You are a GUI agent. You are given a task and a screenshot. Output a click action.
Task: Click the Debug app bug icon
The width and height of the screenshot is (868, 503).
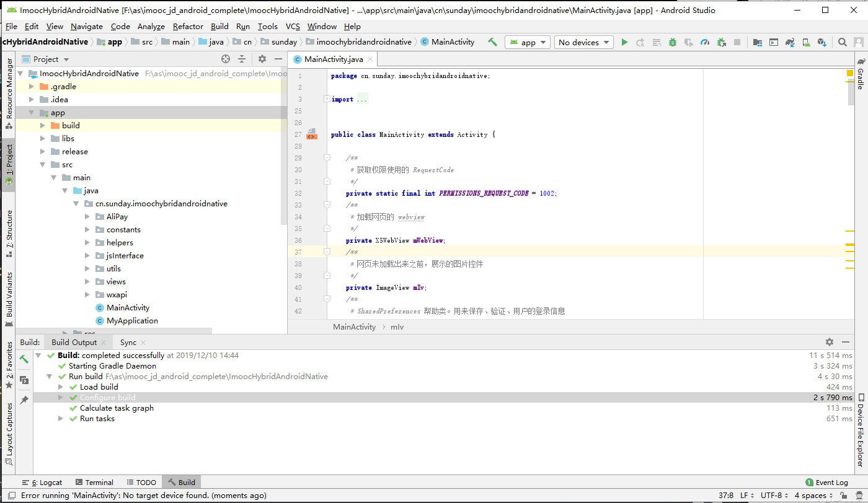[x=673, y=42]
